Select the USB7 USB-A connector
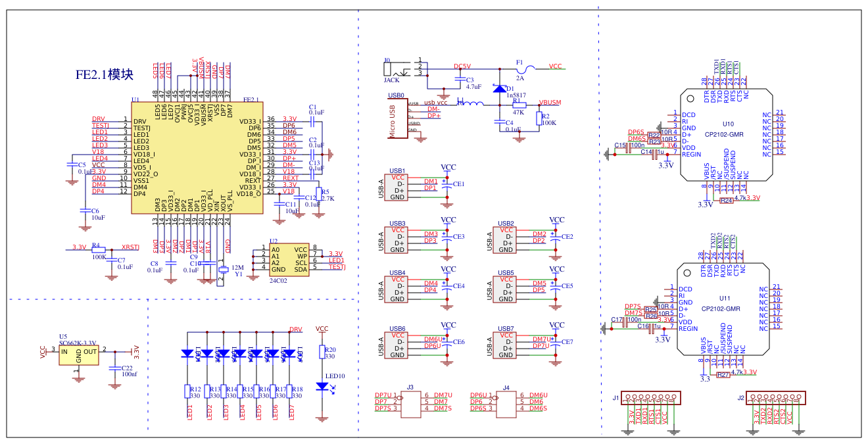 tap(506, 345)
